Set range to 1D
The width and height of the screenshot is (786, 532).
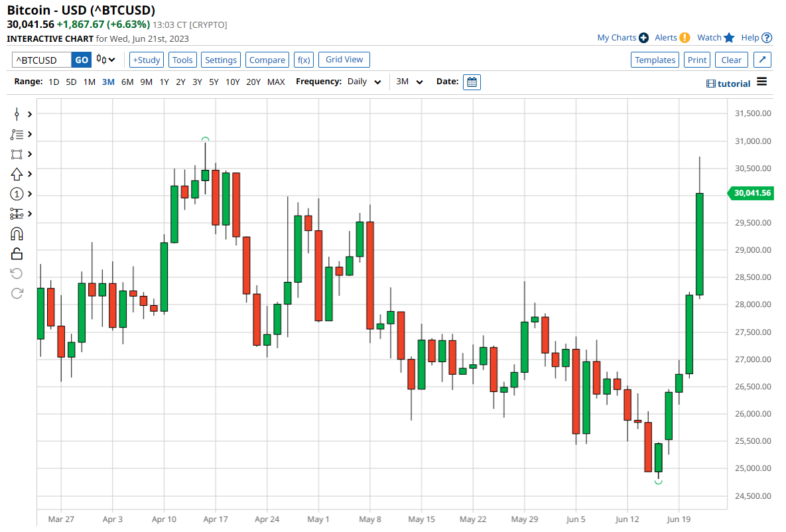coord(54,82)
